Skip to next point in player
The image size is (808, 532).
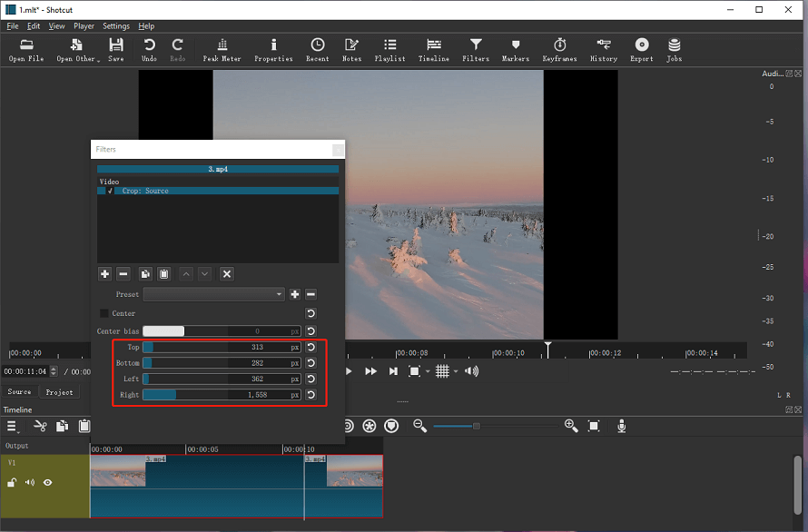tap(393, 371)
